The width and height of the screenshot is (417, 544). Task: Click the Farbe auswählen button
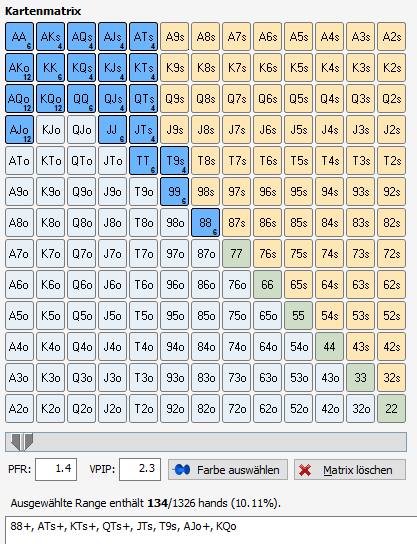[x=228, y=470]
